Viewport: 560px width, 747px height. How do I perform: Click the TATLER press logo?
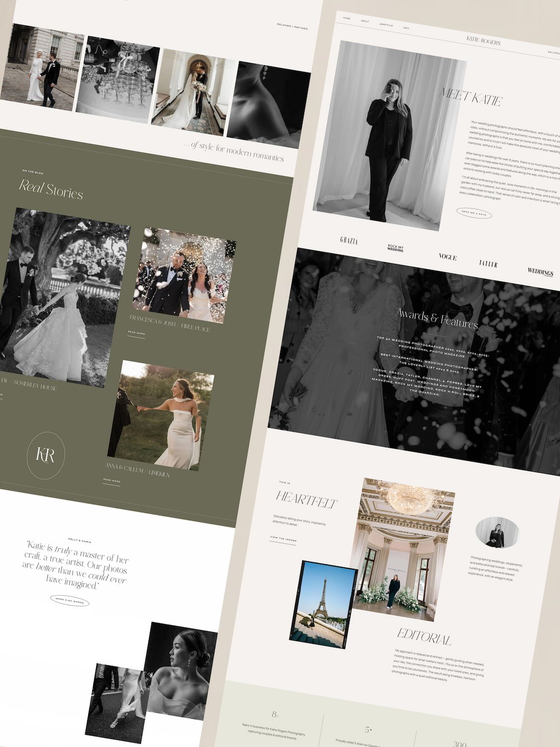pos(488,264)
